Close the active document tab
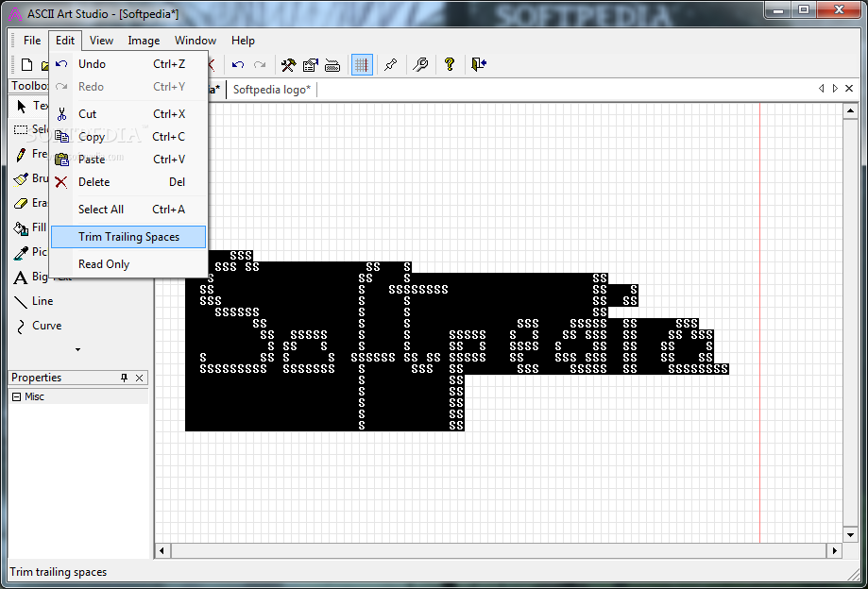This screenshot has width=868, height=589. pyautogui.click(x=849, y=89)
